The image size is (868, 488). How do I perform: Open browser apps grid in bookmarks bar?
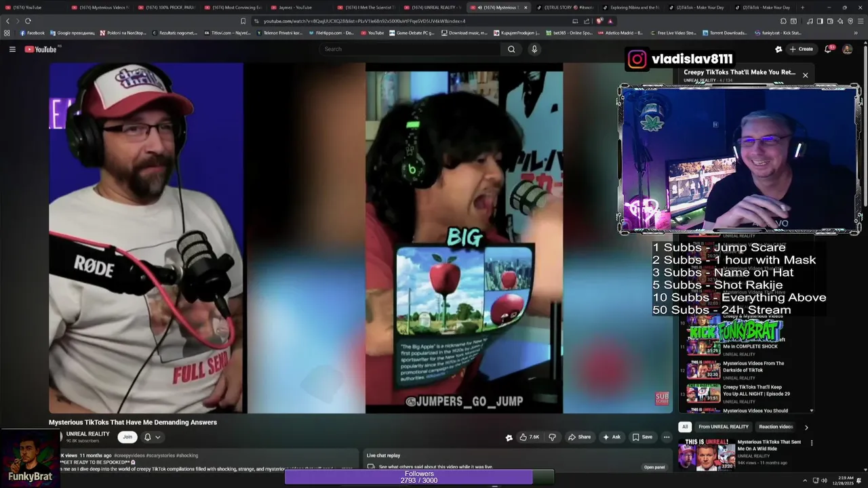click(x=7, y=33)
